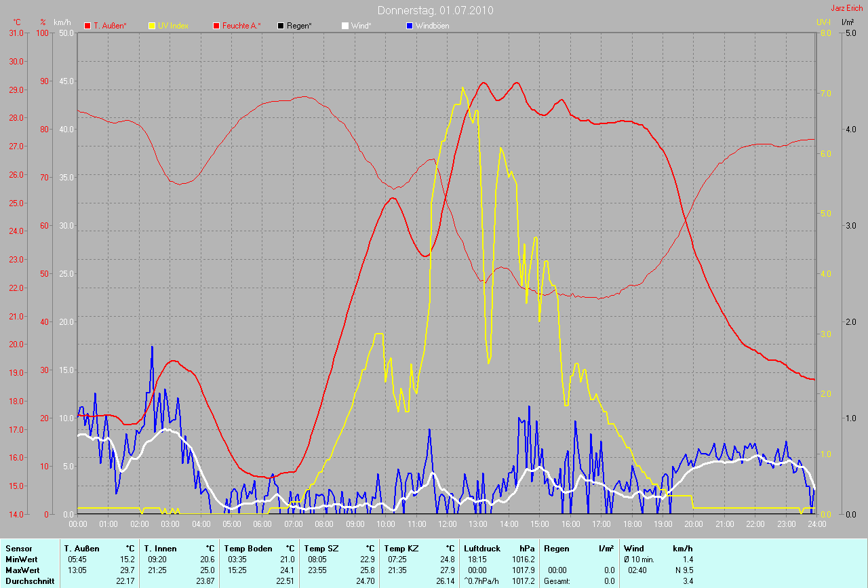Click the Luftdruck column header in table
The height and width of the screenshot is (588, 868).
480,548
